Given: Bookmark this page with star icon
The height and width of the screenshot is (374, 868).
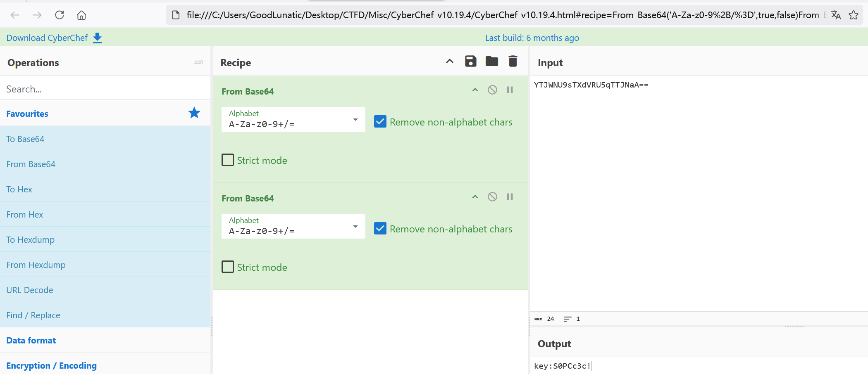Looking at the screenshot, I should (854, 15).
